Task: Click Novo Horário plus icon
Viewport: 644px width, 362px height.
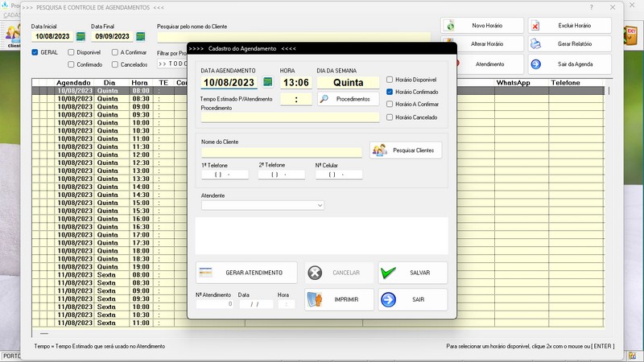Action: (450, 26)
